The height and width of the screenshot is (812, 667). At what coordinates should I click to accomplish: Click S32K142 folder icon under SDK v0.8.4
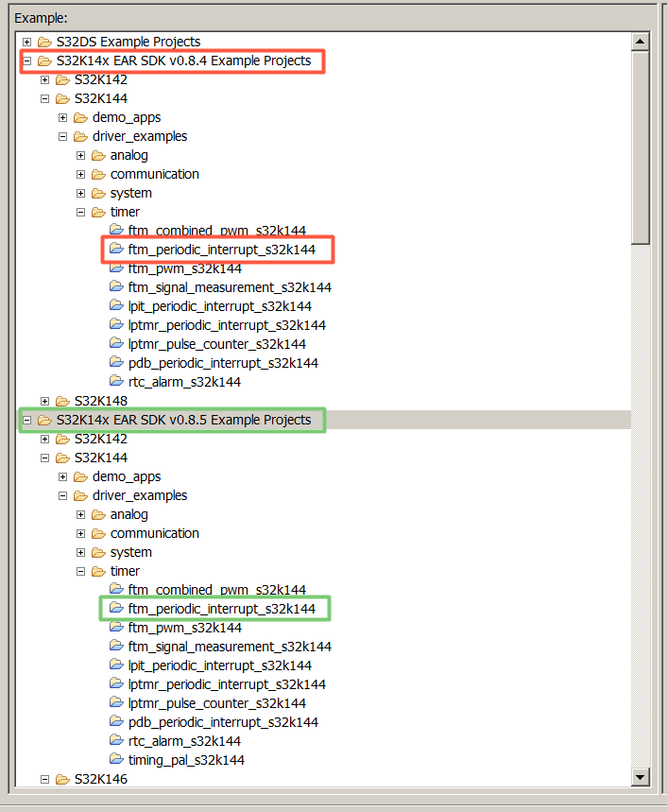[62, 79]
